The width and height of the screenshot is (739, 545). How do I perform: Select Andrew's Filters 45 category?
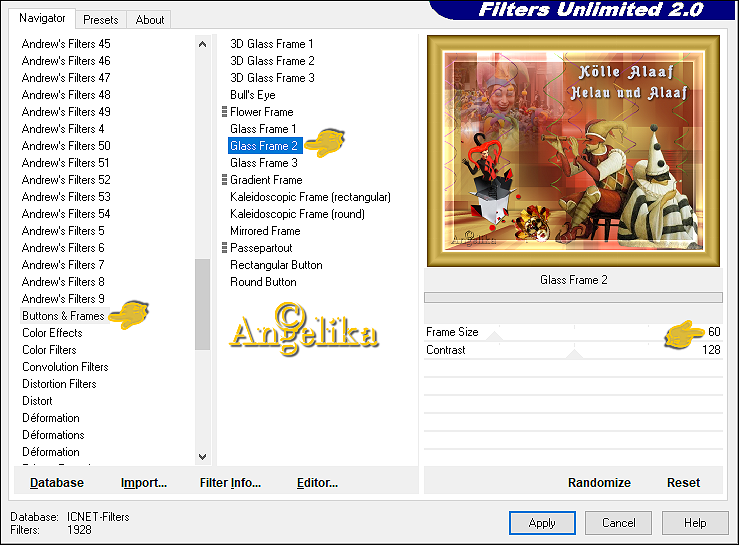[x=66, y=44]
